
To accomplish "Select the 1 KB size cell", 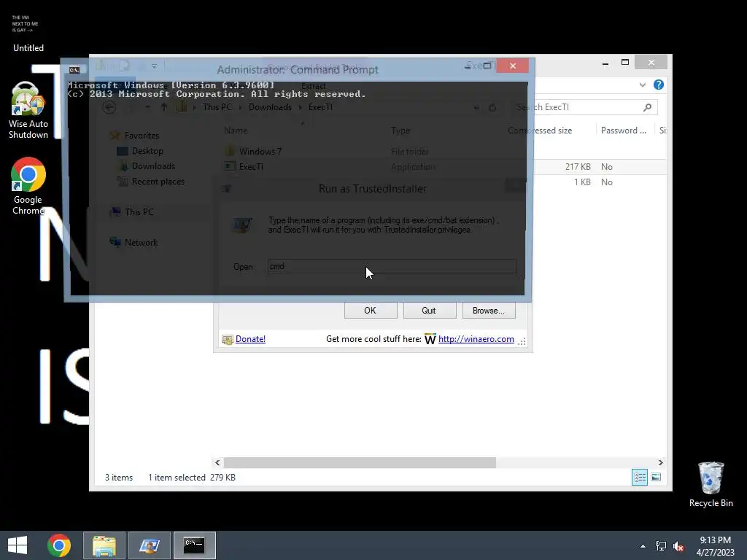I will point(582,182).
